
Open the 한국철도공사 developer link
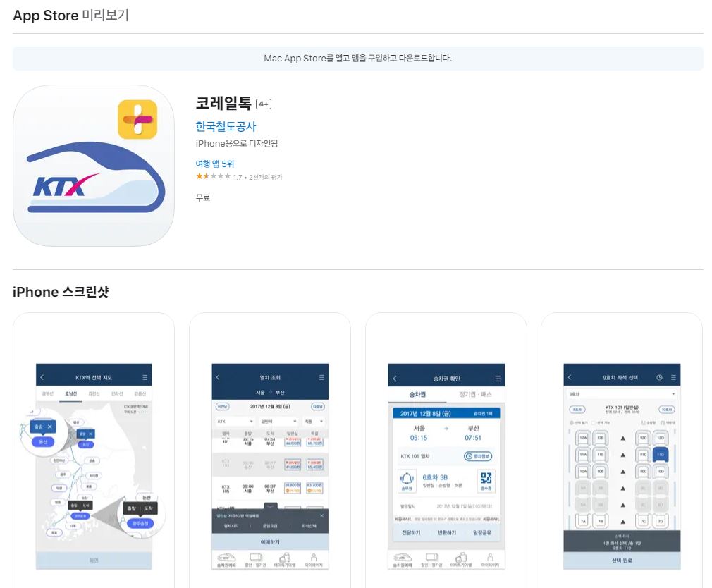pos(226,126)
